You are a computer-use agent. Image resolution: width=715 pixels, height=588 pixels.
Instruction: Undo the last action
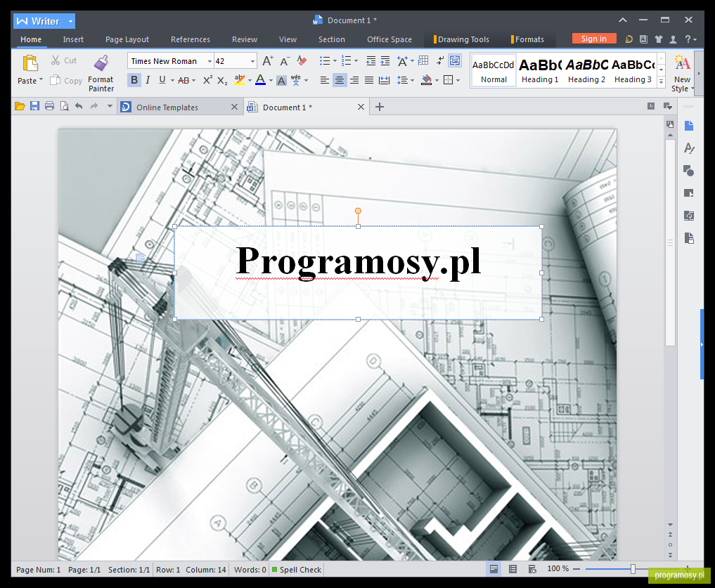click(79, 106)
